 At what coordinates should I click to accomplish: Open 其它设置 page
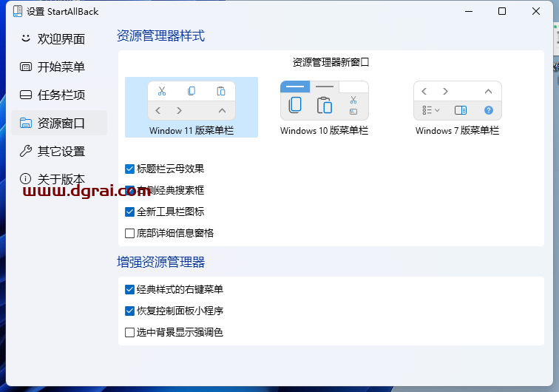59,151
